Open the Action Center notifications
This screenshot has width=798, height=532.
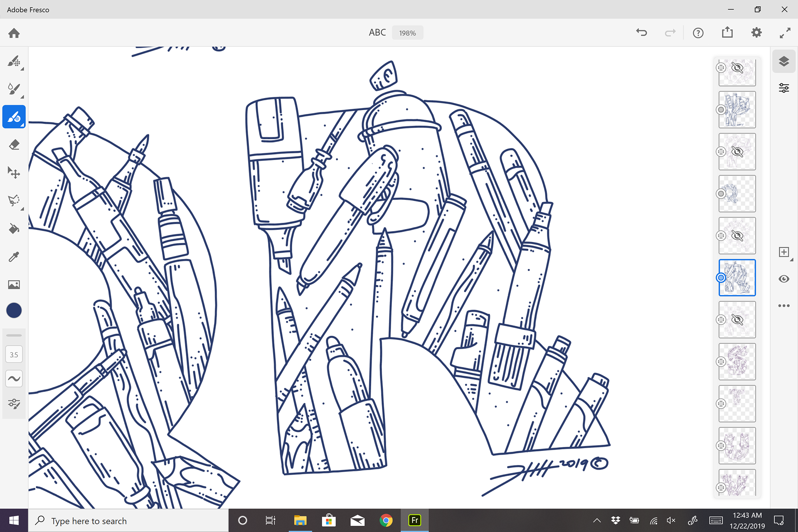point(779,520)
